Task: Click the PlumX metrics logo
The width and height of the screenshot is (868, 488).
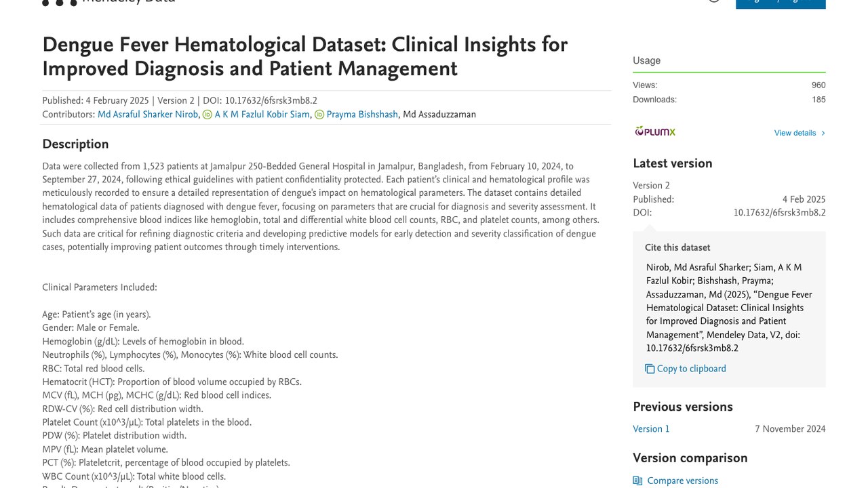Action: (655, 131)
